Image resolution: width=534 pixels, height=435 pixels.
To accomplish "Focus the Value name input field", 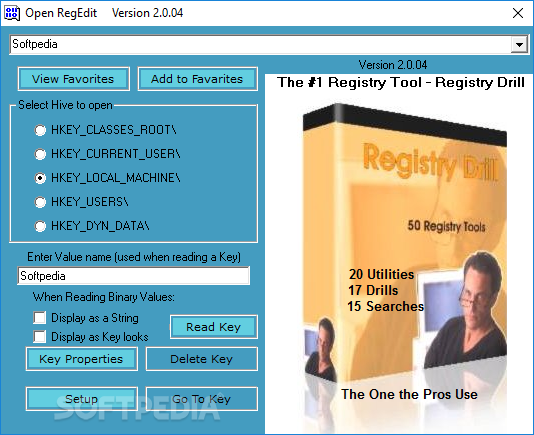I will [x=134, y=276].
